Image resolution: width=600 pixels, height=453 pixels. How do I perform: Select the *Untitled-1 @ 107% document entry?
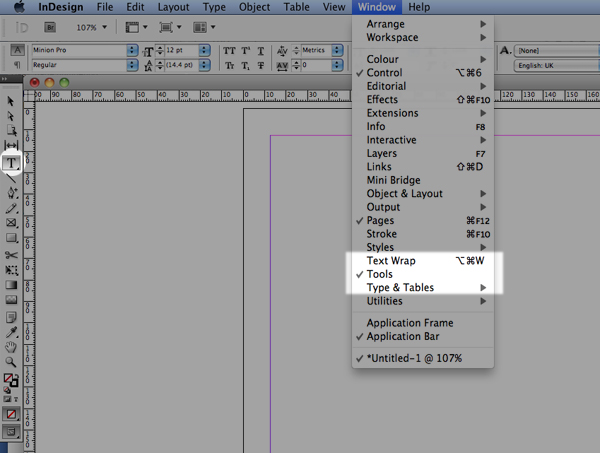point(423,358)
